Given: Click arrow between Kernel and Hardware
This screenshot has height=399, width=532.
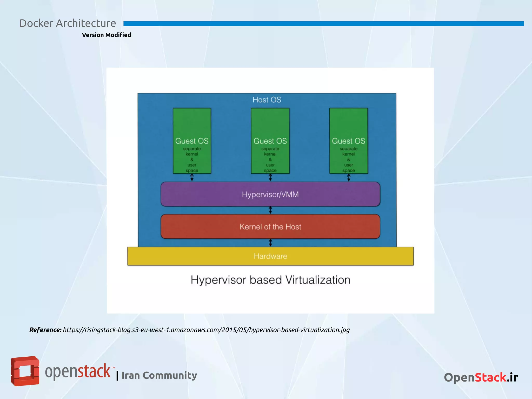Looking at the screenshot, I should point(270,243).
